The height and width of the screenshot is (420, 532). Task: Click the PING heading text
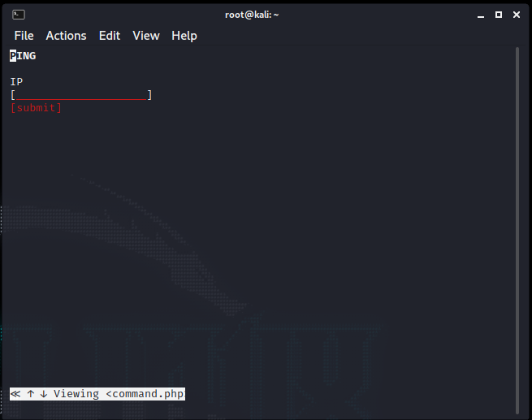click(x=23, y=56)
